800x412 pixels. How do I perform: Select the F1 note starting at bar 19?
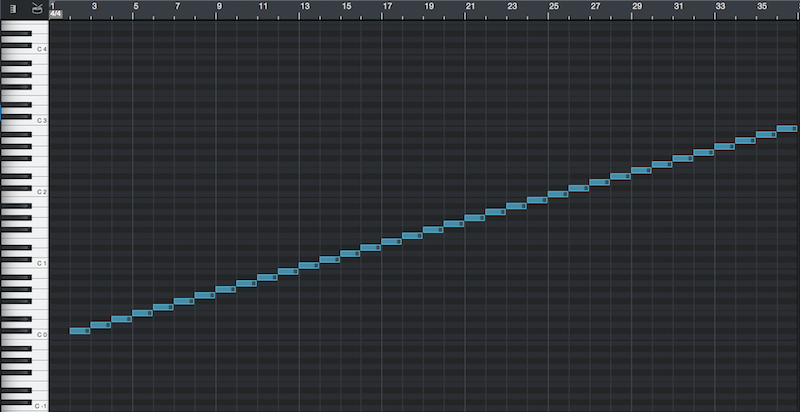[x=434, y=229]
